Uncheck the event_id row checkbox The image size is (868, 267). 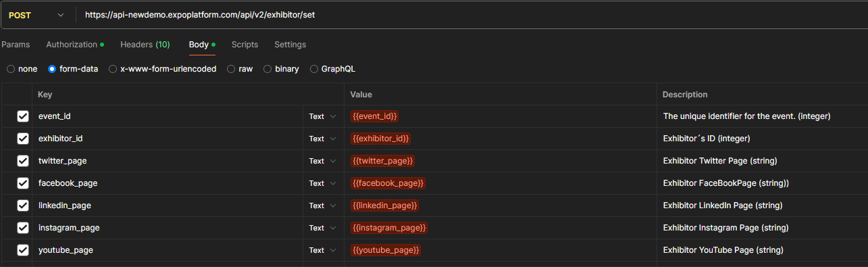(23, 116)
